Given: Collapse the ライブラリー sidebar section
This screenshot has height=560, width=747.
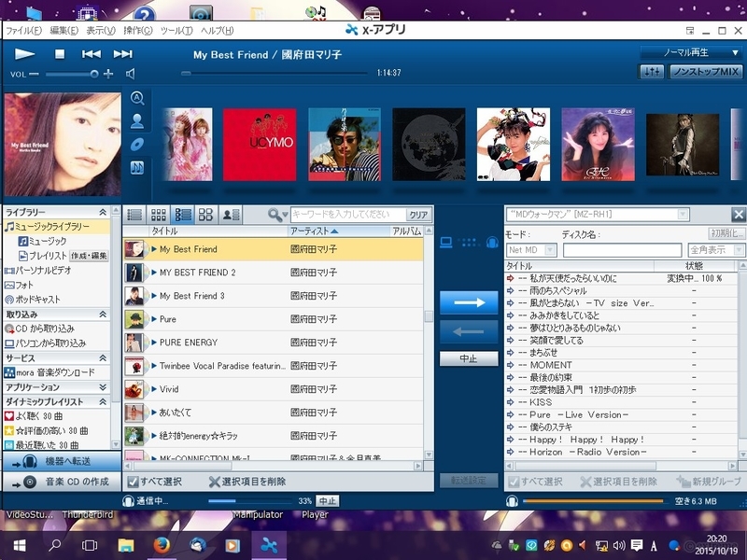Looking at the screenshot, I should 103,211.
